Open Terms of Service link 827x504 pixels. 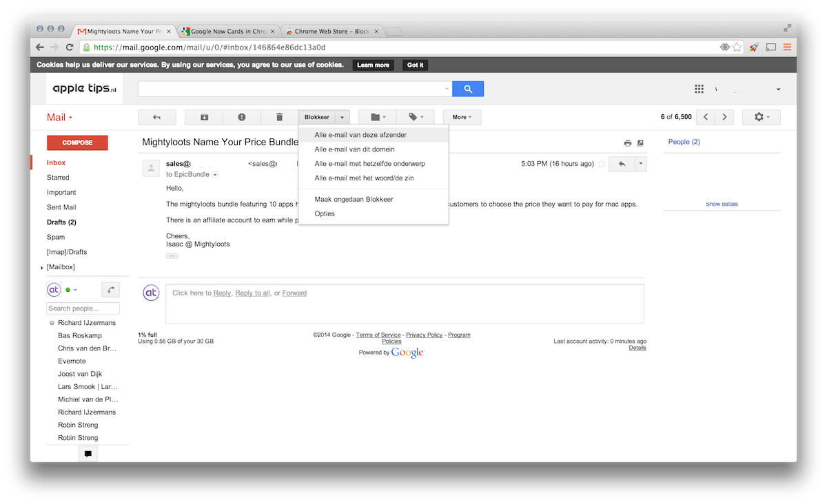pyautogui.click(x=378, y=335)
